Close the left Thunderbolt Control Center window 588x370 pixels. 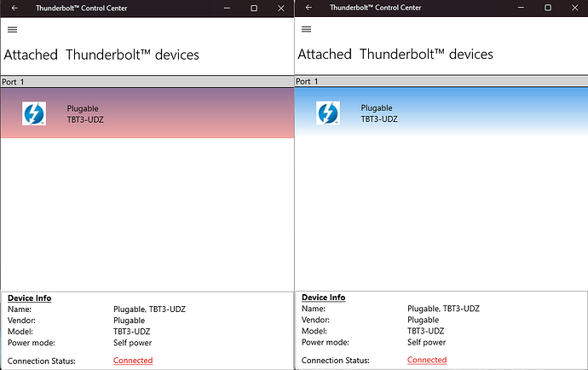pyautogui.click(x=281, y=8)
